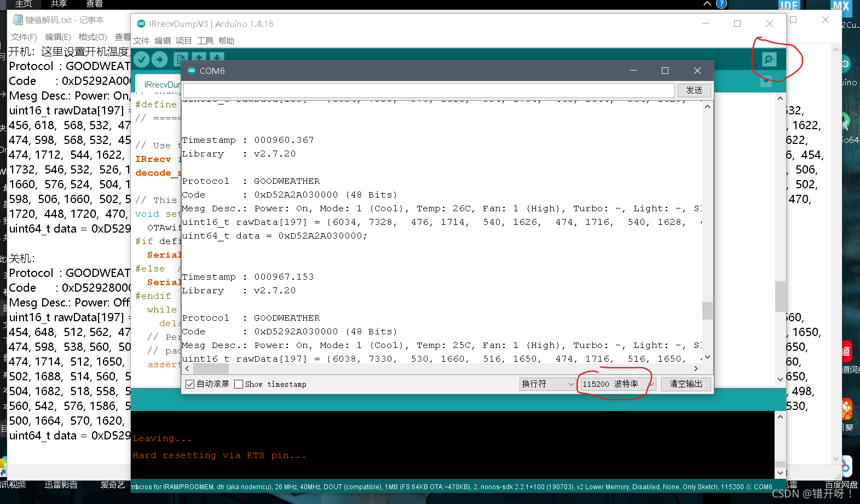Click the Notepad document icon in its title bar

point(18,20)
